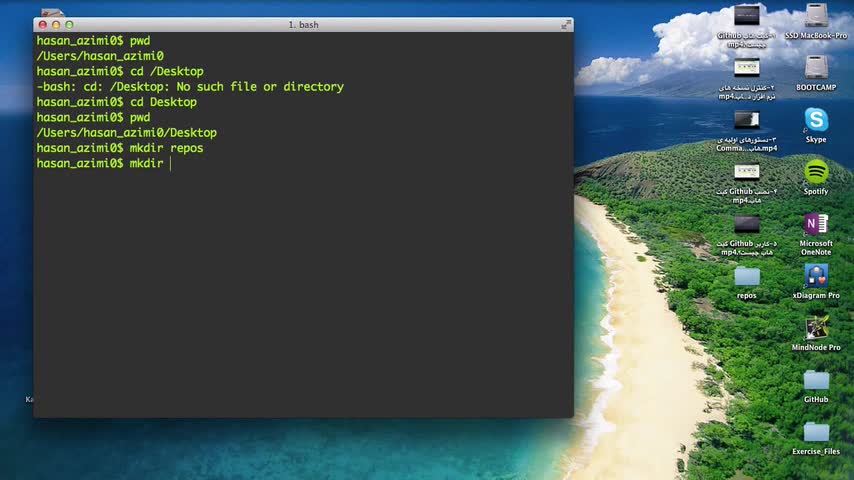Click the first 'pwd' command line
854x480 pixels.
pyautogui.click(x=93, y=41)
